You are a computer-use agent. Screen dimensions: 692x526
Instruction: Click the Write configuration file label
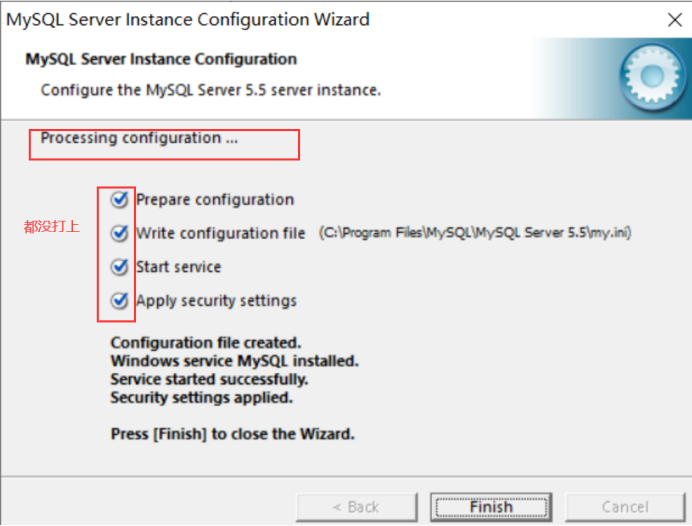tap(221, 233)
